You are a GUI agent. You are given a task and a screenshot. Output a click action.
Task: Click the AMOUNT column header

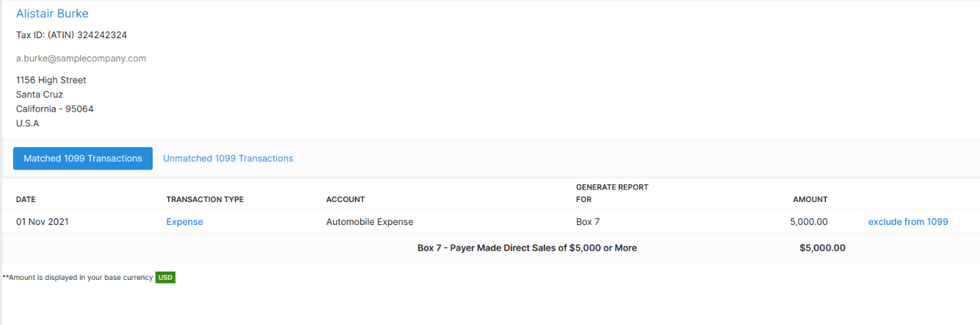pos(810,199)
